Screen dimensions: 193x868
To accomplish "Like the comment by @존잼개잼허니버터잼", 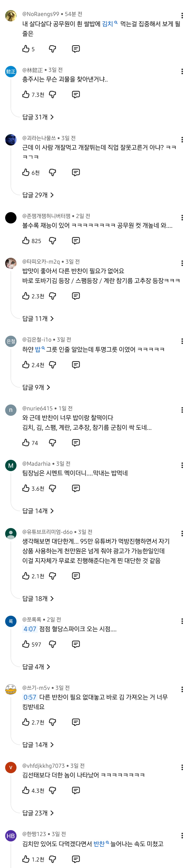I will pos(26,241).
